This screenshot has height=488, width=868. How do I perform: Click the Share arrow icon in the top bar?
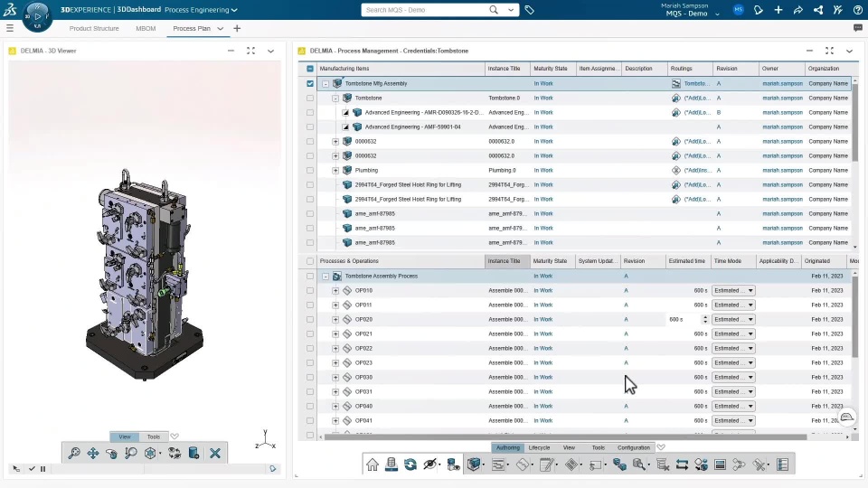click(x=798, y=10)
